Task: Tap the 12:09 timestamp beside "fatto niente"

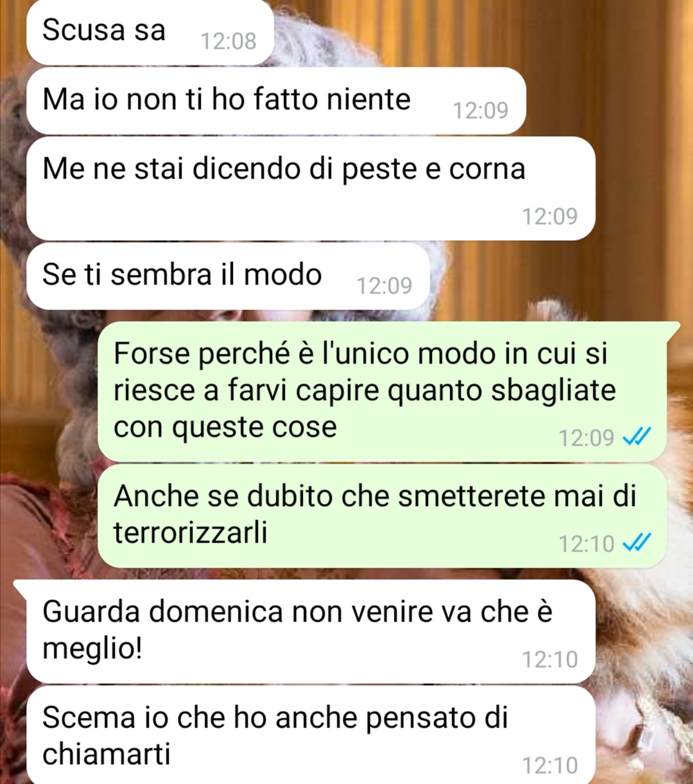Action: [x=481, y=110]
